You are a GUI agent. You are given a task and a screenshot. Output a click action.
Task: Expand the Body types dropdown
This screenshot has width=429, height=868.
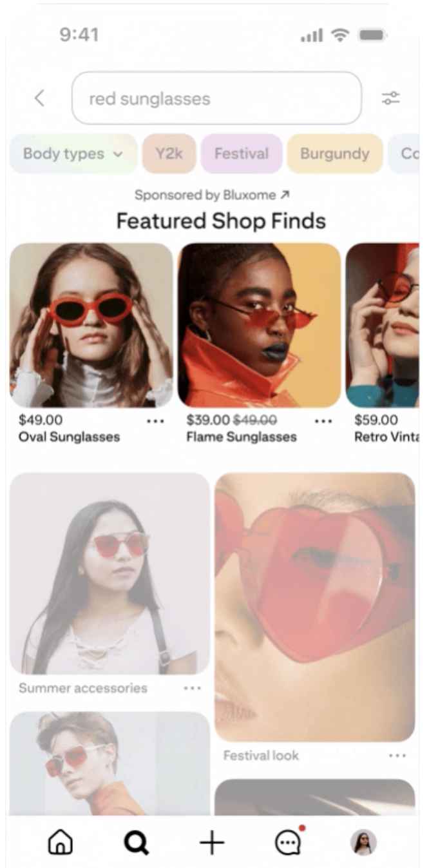pyautogui.click(x=73, y=153)
